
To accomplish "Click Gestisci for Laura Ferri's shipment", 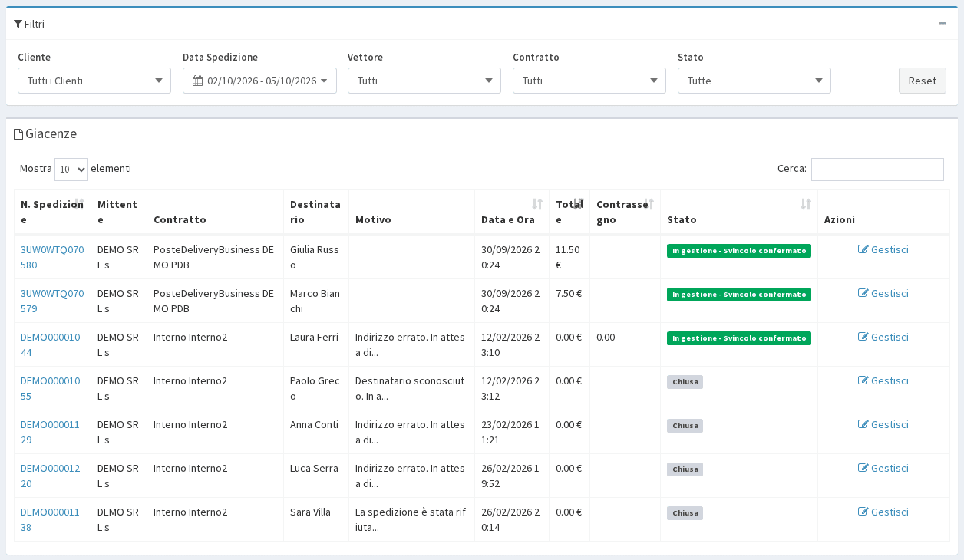I will click(883, 337).
